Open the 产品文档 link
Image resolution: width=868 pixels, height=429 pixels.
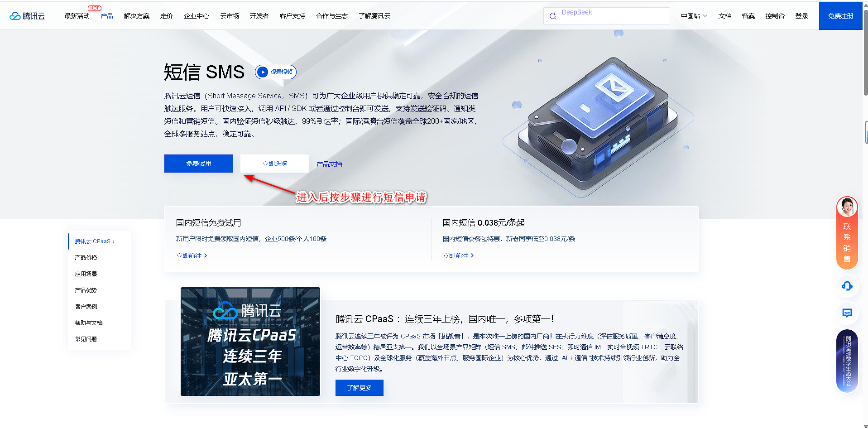329,164
